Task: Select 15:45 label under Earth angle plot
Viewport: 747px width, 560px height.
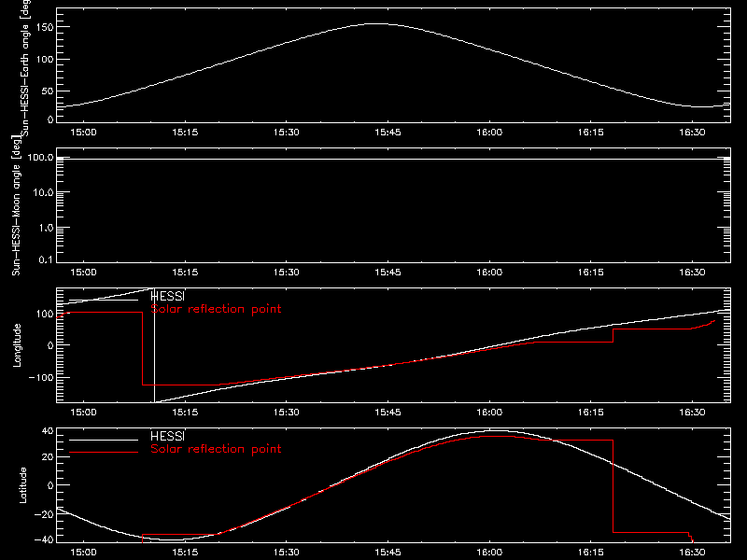Action: click(x=388, y=132)
